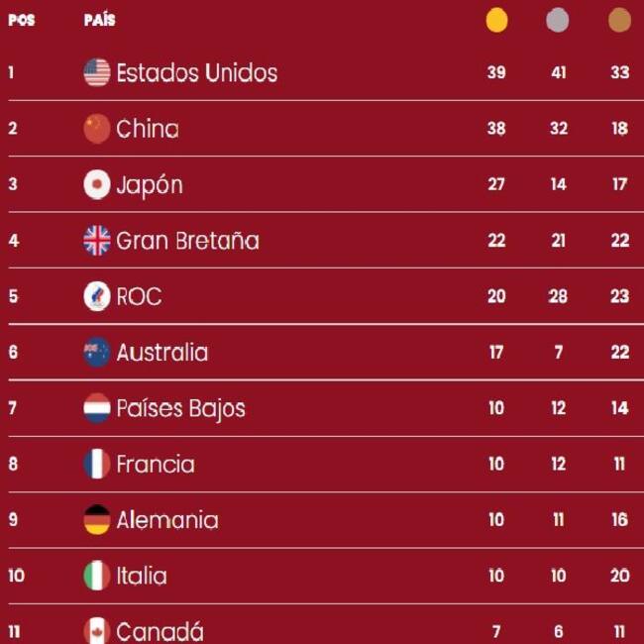Click the Great Britain flag icon
The width and height of the screenshot is (644, 644).
(x=96, y=241)
